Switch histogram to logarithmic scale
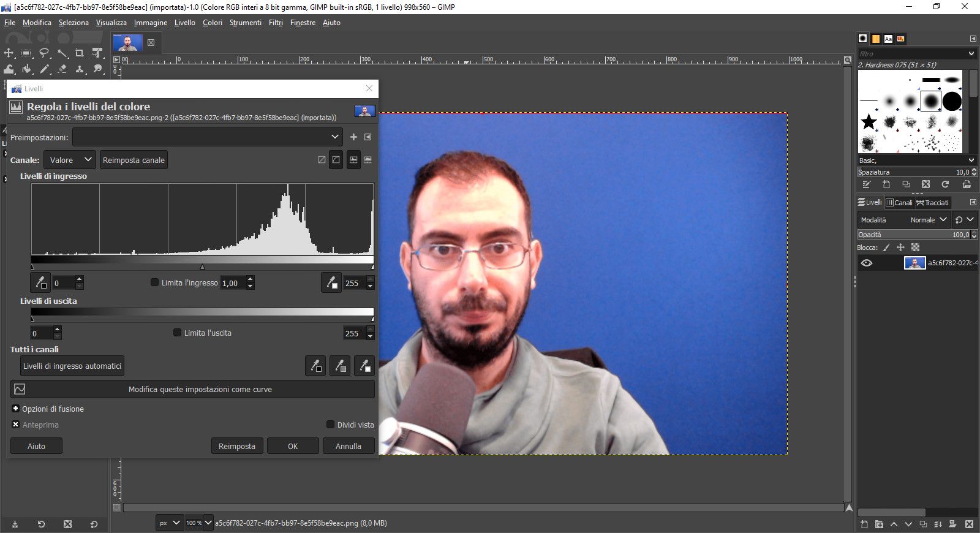Screen dimensions: 980x533 (x=368, y=160)
